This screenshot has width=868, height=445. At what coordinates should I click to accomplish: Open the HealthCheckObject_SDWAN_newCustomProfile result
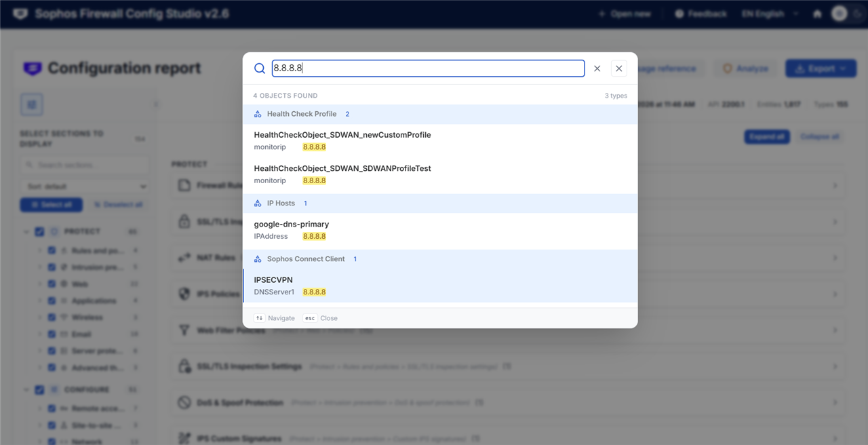[440, 140]
